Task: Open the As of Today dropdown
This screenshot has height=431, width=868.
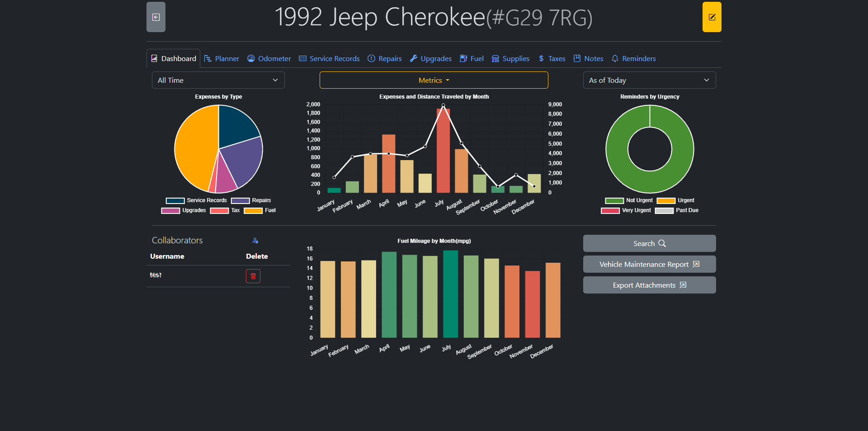Action: tap(649, 81)
